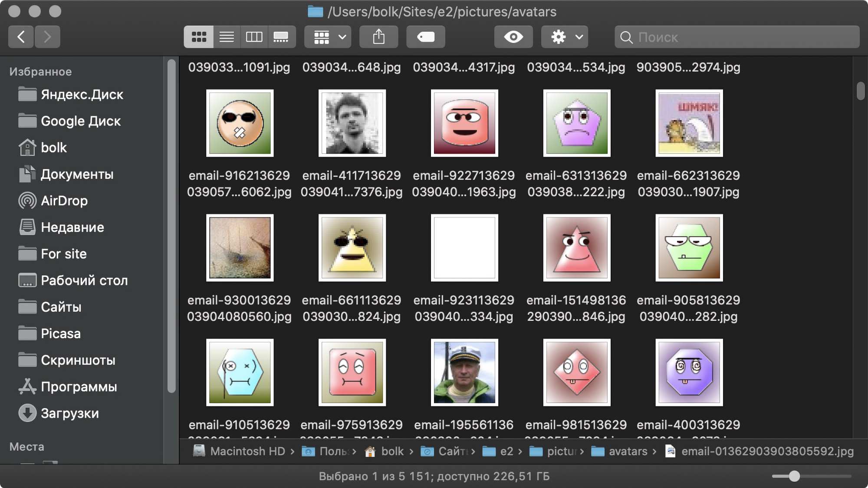This screenshot has height=488, width=868.
Task: Switch to gallery view mode
Action: pos(281,37)
